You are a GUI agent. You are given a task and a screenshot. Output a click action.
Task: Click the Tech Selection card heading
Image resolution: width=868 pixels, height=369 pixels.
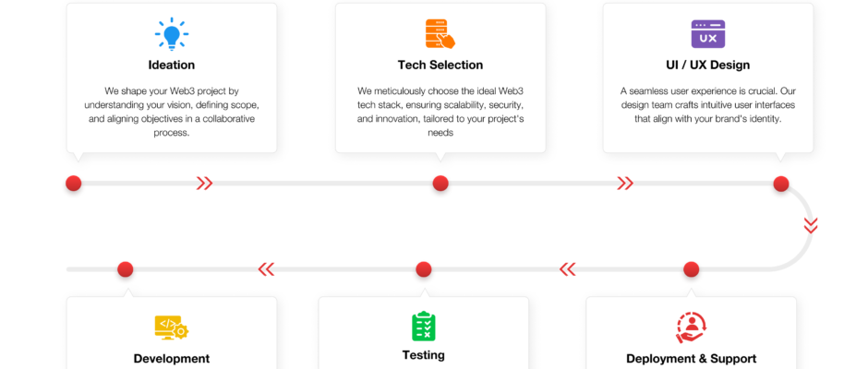(440, 65)
